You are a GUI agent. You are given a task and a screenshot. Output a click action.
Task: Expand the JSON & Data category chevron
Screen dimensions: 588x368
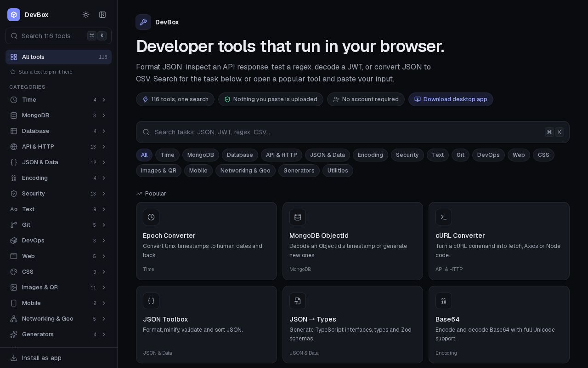point(104,162)
